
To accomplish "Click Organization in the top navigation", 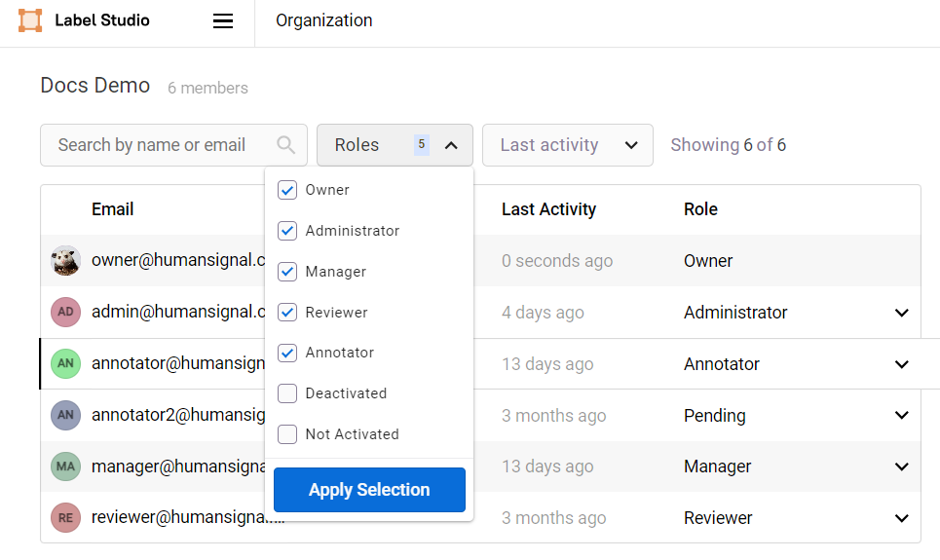I will pyautogui.click(x=323, y=20).
